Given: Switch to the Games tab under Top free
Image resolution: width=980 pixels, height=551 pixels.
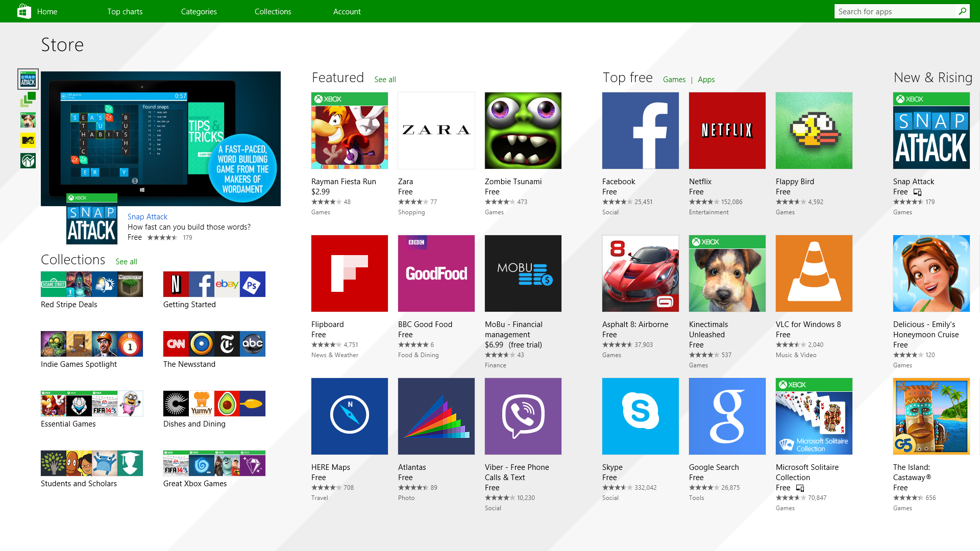Looking at the screenshot, I should 674,79.
